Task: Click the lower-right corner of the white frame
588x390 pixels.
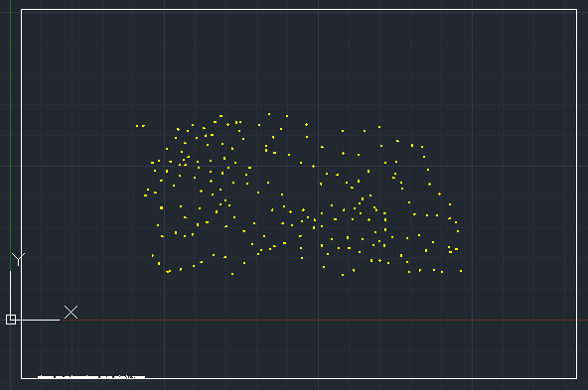Action: tap(576, 378)
